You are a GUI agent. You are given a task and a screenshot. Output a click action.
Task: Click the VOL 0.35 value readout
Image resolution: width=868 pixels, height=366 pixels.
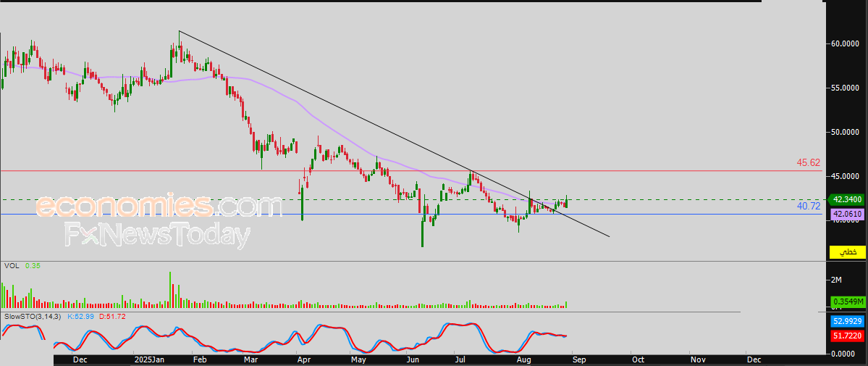pos(33,266)
